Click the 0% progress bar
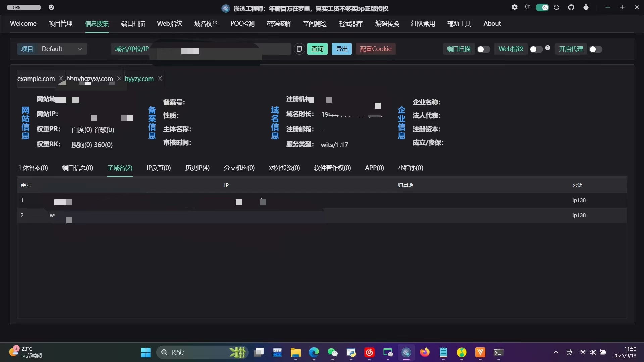Viewport: 644px width, 362px height. pyautogui.click(x=24, y=7)
